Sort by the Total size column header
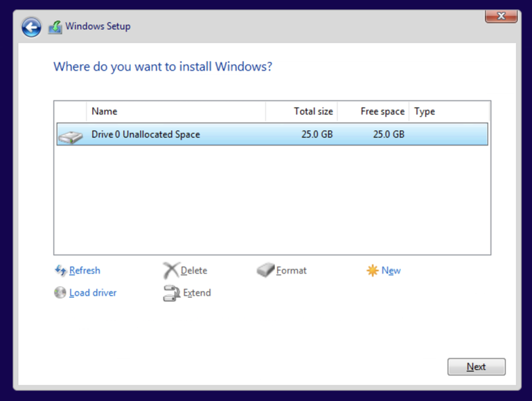This screenshot has height=401, width=532. [x=301, y=112]
